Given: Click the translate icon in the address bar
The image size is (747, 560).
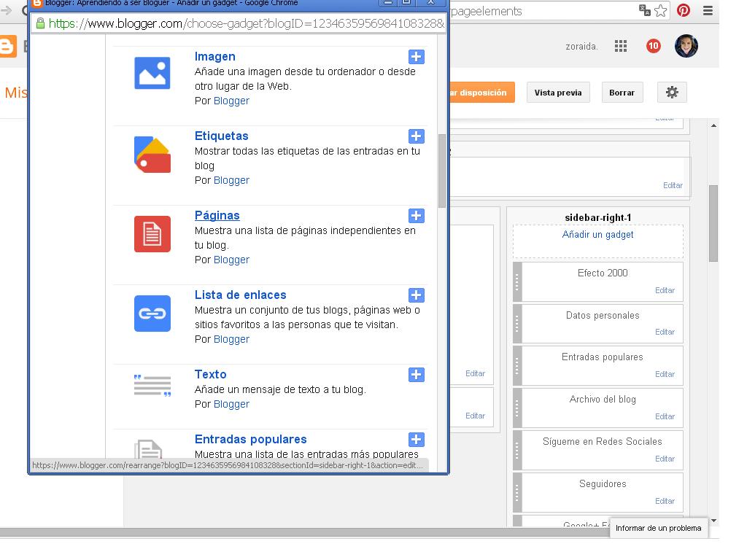Looking at the screenshot, I should [x=645, y=10].
